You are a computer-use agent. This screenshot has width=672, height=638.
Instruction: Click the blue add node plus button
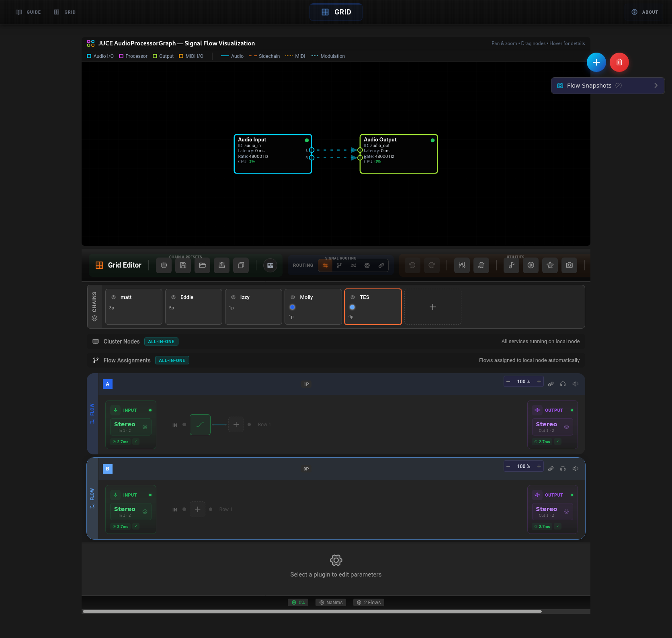pos(596,62)
